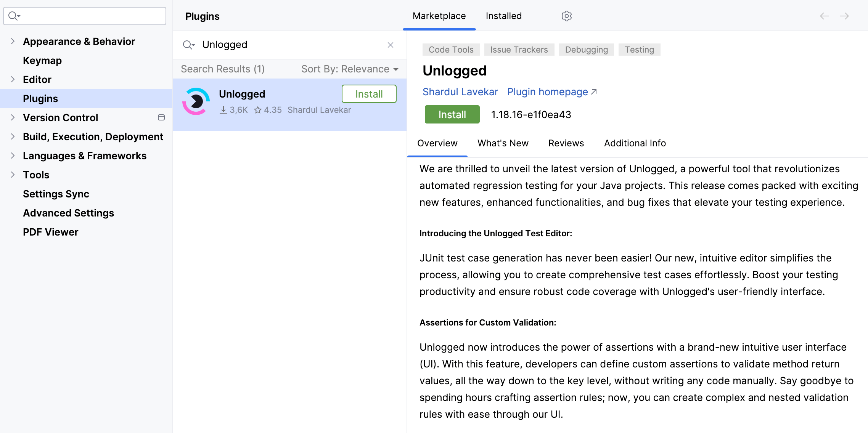Click the Unlogged plugin logo icon
Viewport: 868px width, 433px height.
point(196,101)
